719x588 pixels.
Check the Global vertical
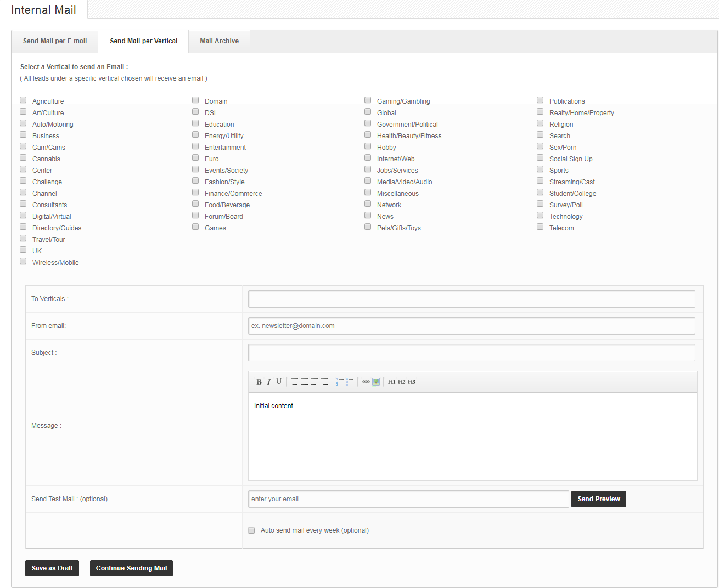[368, 111]
